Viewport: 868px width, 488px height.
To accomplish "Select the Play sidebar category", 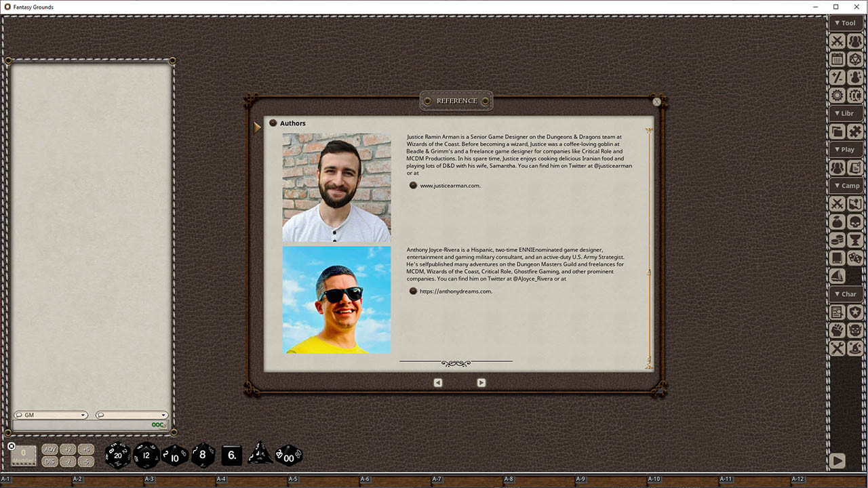I will (x=846, y=149).
